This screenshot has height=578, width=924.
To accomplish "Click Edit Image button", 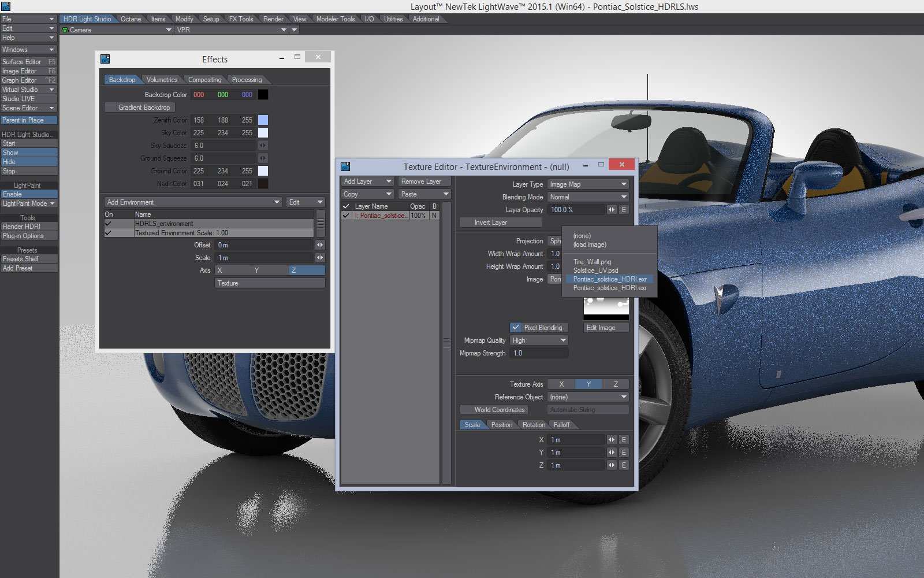I will tap(606, 328).
